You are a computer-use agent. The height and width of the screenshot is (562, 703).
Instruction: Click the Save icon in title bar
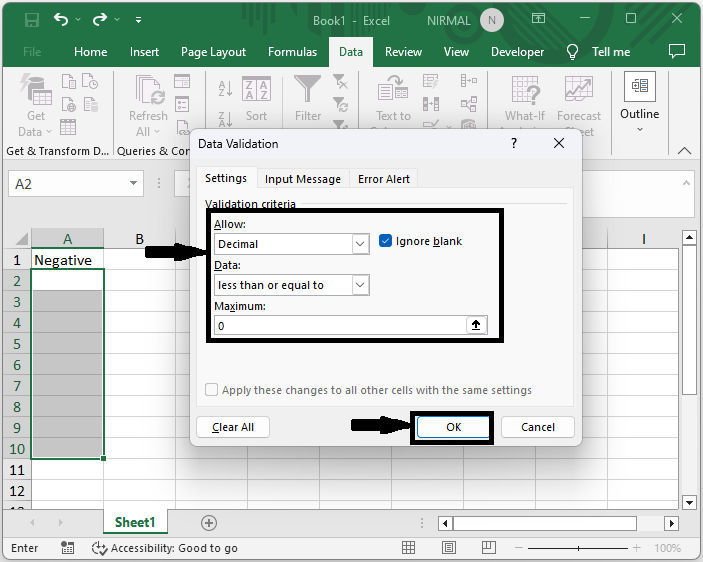(31, 19)
